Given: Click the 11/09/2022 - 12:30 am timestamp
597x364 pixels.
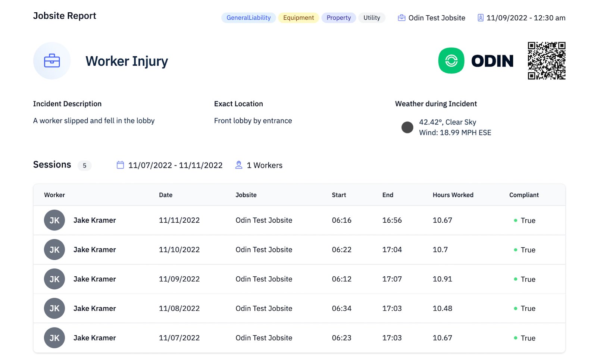Looking at the screenshot, I should [x=526, y=18].
